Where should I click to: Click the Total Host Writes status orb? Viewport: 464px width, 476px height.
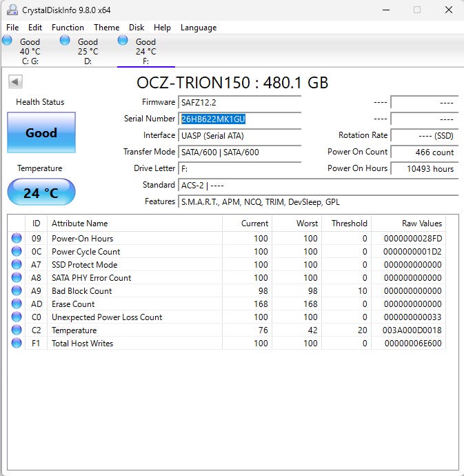click(17, 344)
